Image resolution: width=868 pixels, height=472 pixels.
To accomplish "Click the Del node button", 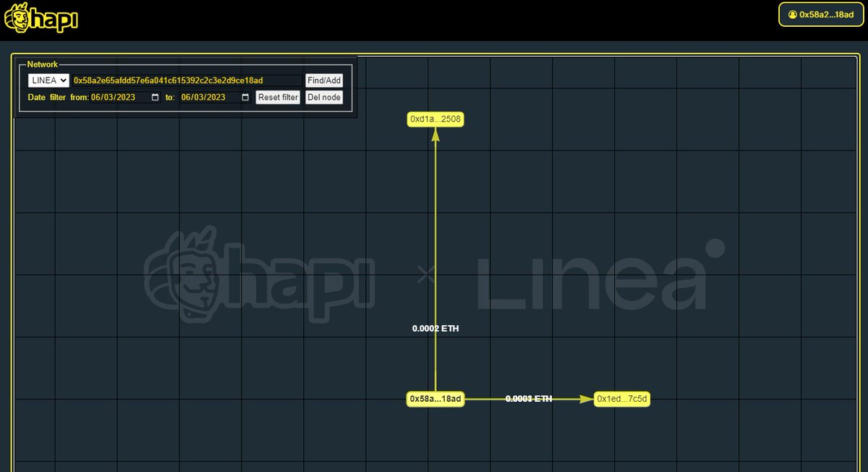I will 323,97.
